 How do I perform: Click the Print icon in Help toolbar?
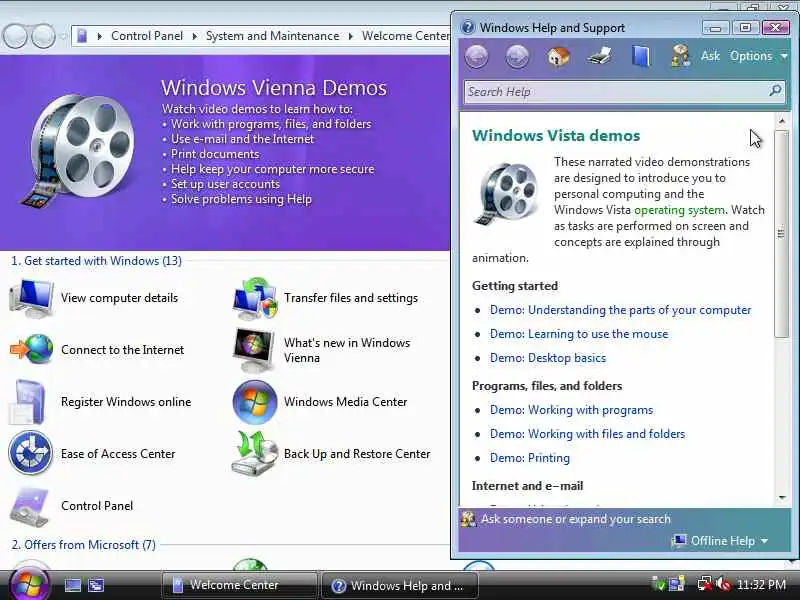coord(599,56)
